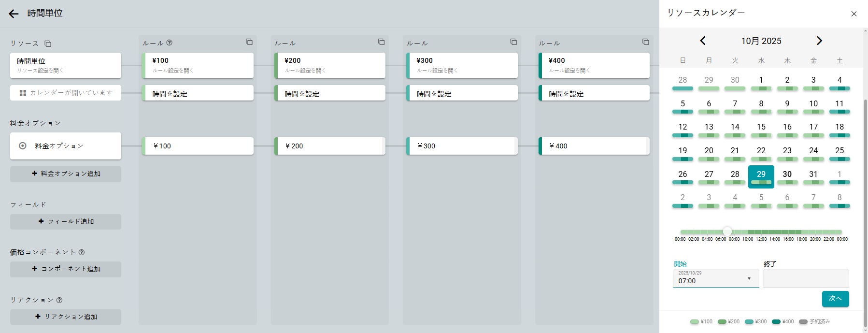
Task: Go to next month in calendar
Action: (819, 41)
